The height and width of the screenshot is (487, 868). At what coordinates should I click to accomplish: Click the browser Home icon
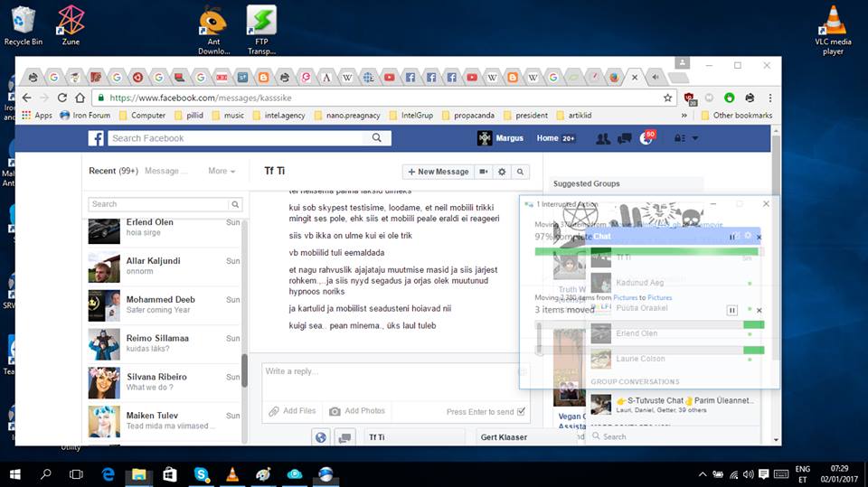(x=80, y=98)
